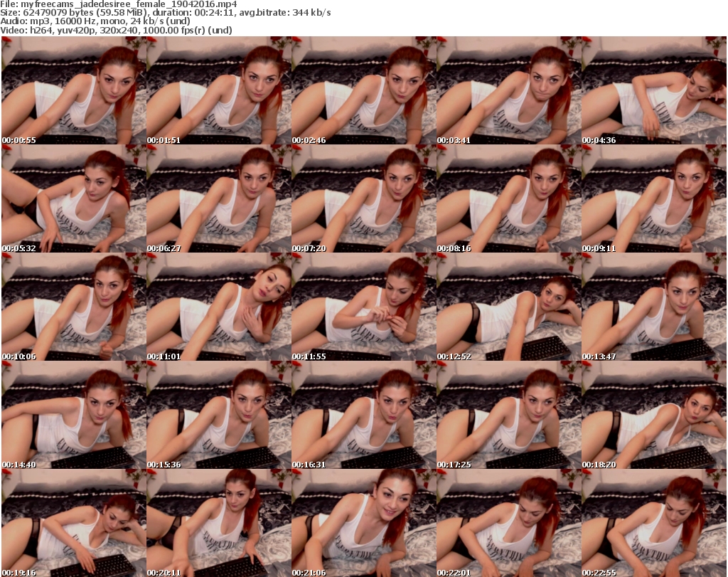
Task: Select the thumbnail at 00:20:11
Action: coord(219,523)
